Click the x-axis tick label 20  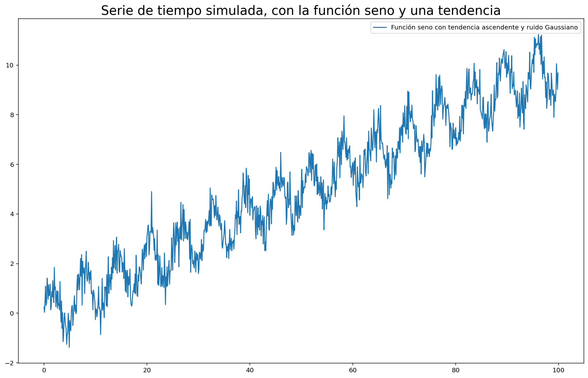147,370
